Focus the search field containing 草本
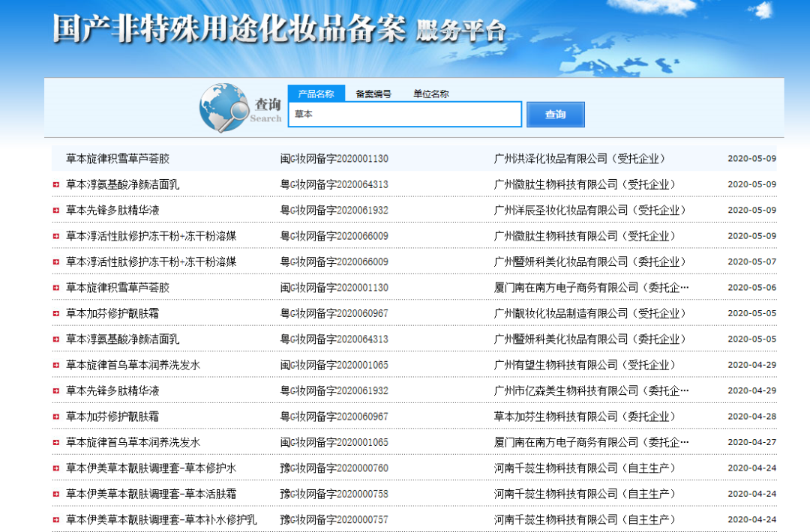 click(x=405, y=115)
